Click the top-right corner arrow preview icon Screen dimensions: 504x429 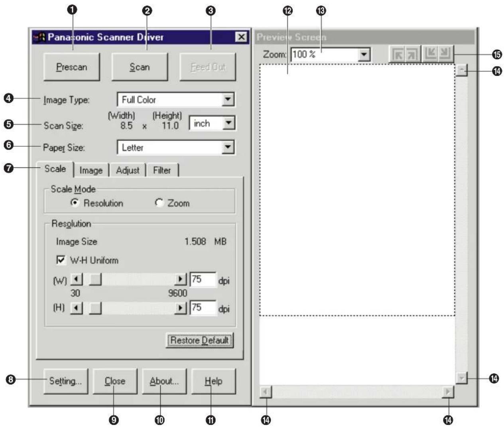point(412,55)
